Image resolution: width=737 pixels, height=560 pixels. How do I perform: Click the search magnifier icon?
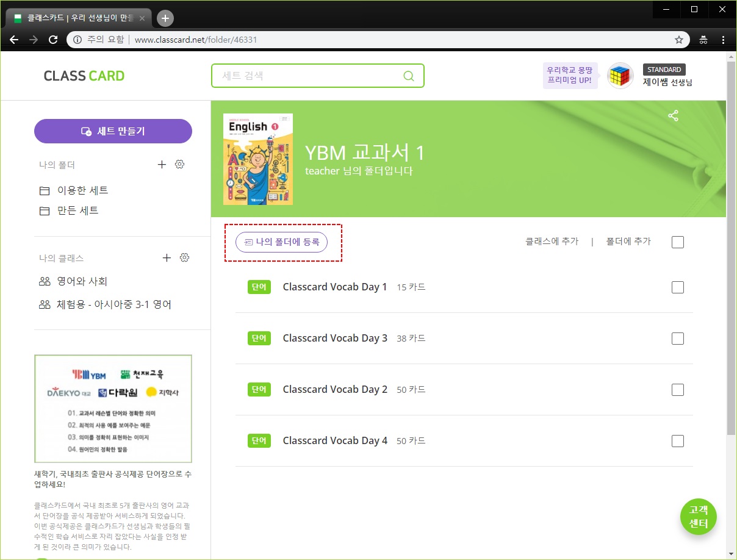pos(409,76)
